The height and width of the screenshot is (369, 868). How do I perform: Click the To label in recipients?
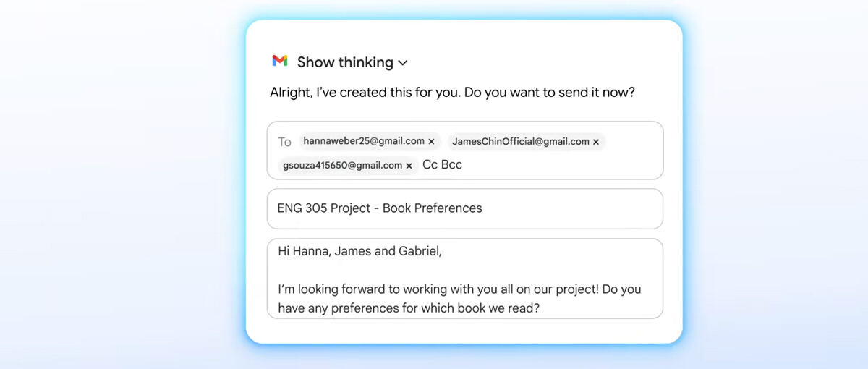[x=285, y=142]
